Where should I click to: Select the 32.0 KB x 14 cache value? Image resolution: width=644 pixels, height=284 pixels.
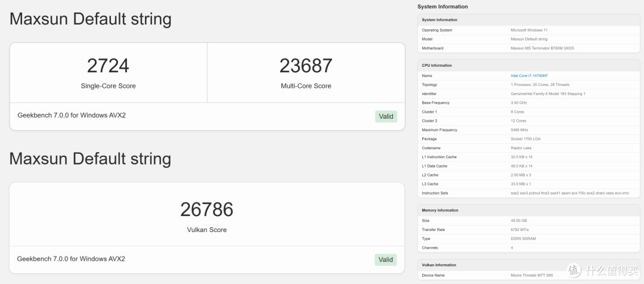(x=522, y=157)
